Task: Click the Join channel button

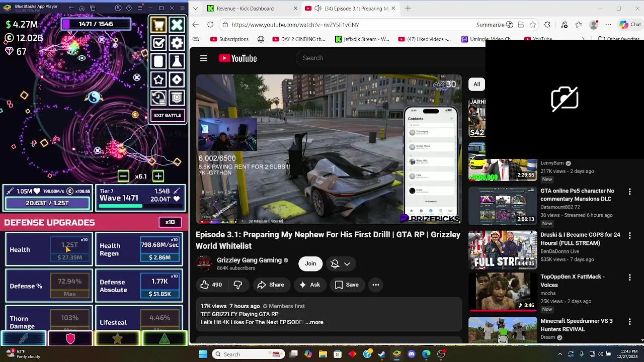Action: [310, 263]
